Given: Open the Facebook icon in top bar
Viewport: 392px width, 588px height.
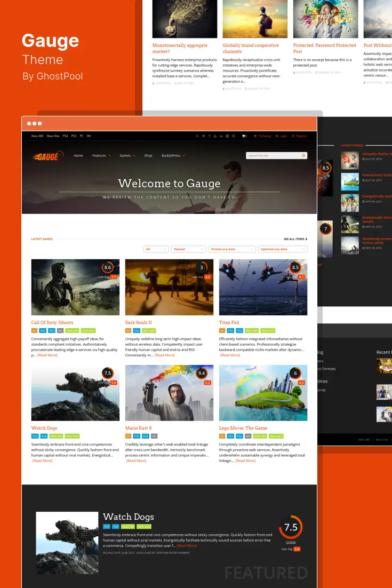Looking at the screenshot, I should pos(210,136).
